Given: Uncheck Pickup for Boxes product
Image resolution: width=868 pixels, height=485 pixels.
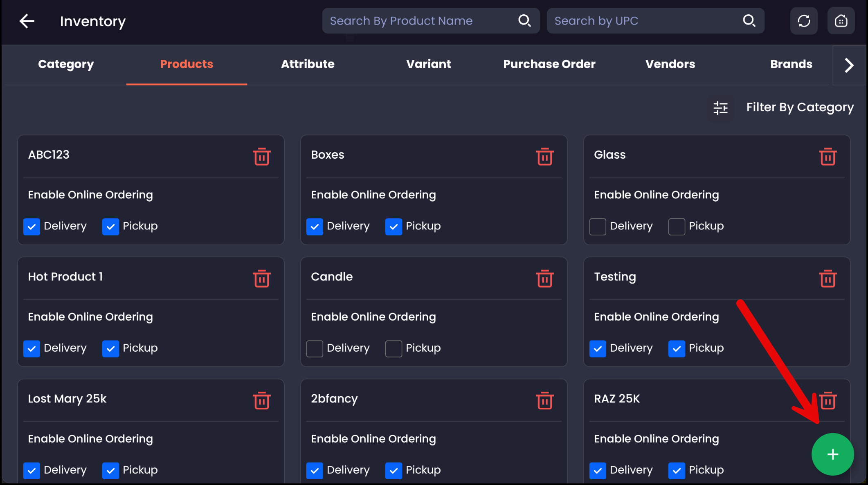Looking at the screenshot, I should tap(394, 227).
